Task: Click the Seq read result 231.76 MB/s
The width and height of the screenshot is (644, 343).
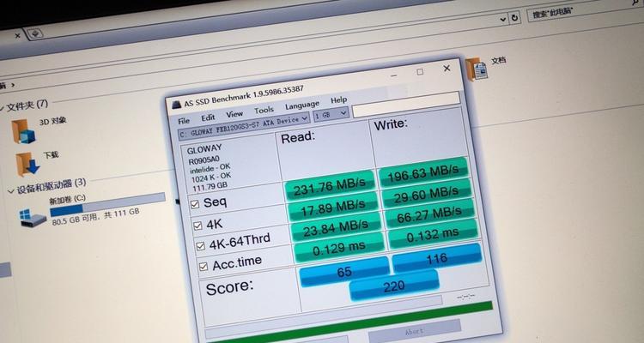Action: click(x=330, y=185)
